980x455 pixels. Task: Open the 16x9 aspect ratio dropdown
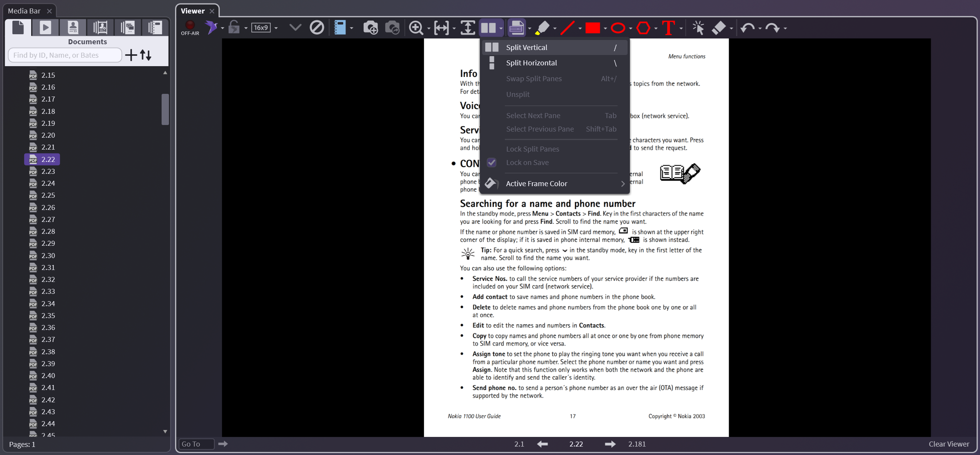[x=276, y=28]
